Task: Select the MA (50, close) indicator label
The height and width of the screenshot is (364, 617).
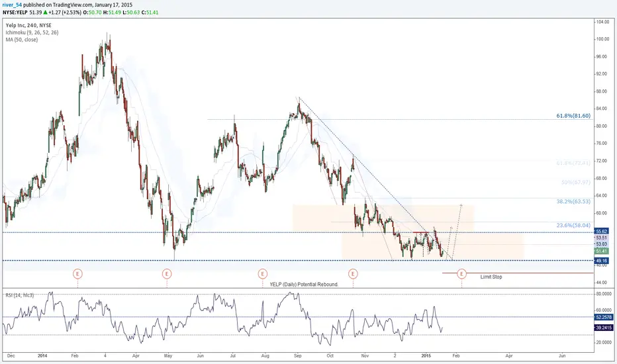Action: (x=22, y=40)
